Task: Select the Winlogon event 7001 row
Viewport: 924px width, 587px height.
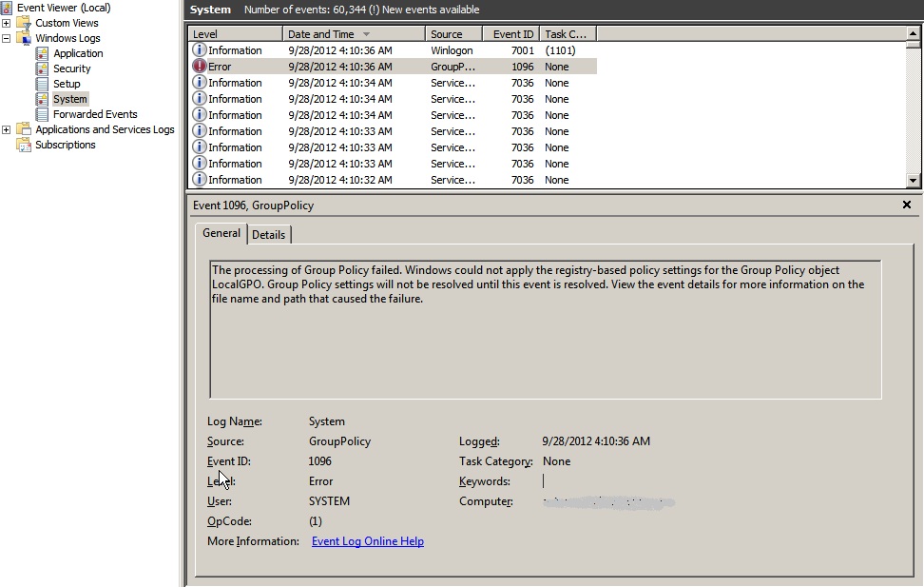Action: [x=393, y=50]
